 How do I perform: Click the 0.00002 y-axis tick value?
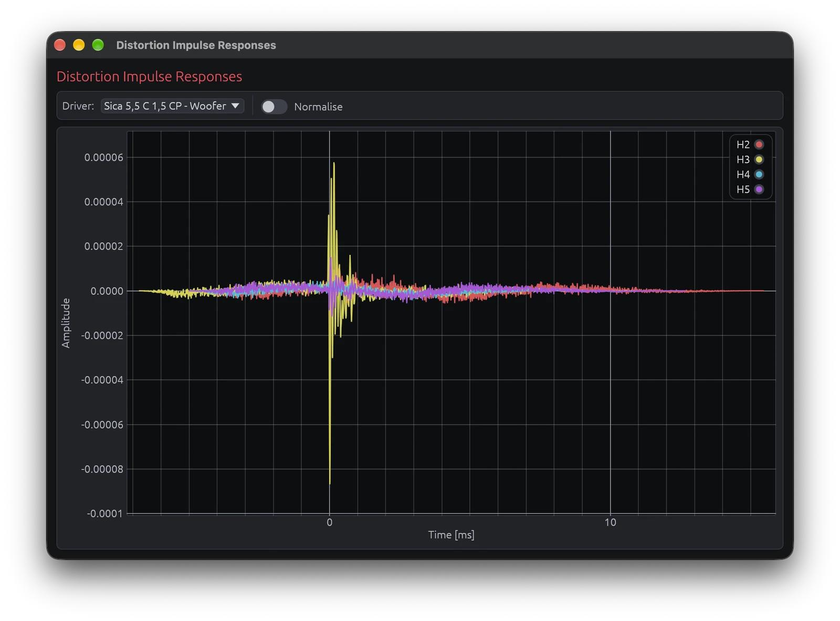pyautogui.click(x=103, y=246)
